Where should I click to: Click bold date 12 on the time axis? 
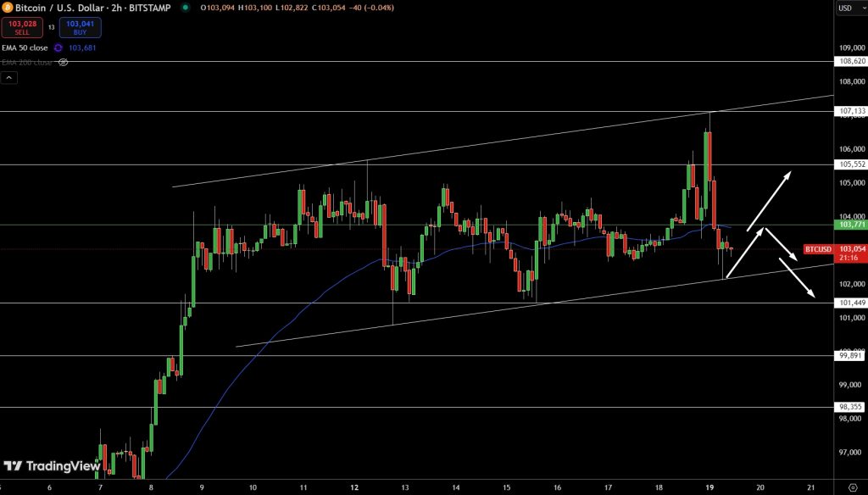[x=354, y=487]
